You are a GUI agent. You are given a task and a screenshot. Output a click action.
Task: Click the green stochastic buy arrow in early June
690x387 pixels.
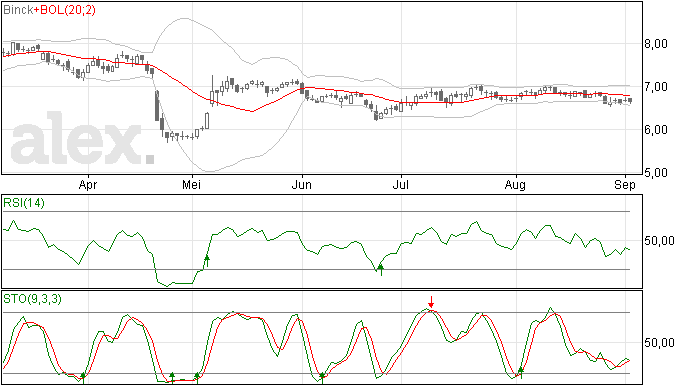pyautogui.click(x=322, y=378)
